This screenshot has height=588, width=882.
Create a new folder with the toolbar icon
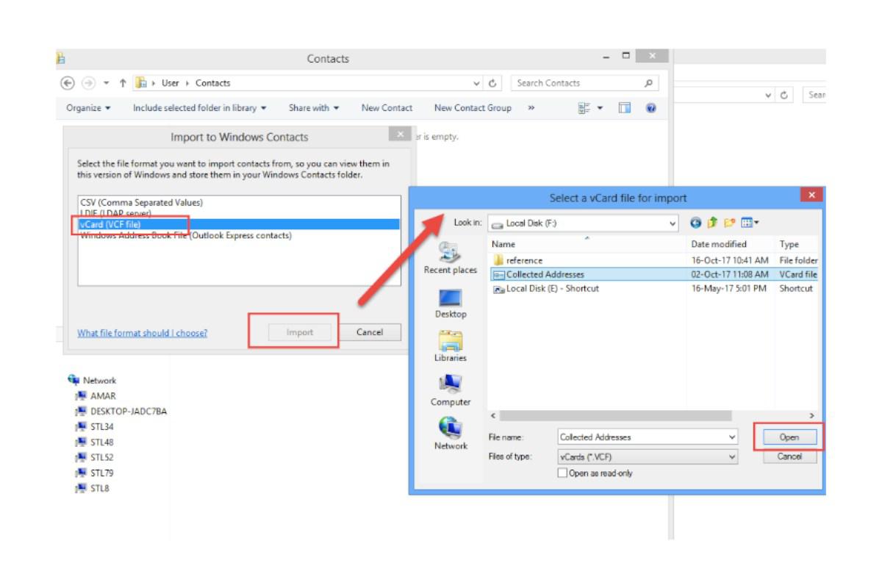(x=729, y=223)
